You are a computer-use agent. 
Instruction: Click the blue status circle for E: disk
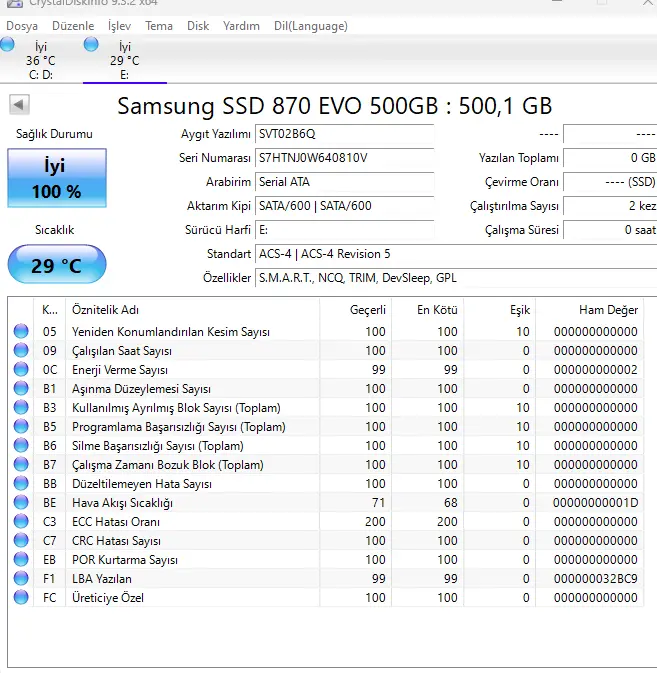click(x=91, y=44)
